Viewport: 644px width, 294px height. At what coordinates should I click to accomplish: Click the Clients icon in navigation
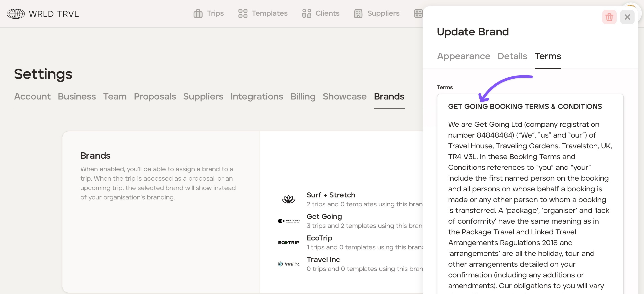coord(307,13)
